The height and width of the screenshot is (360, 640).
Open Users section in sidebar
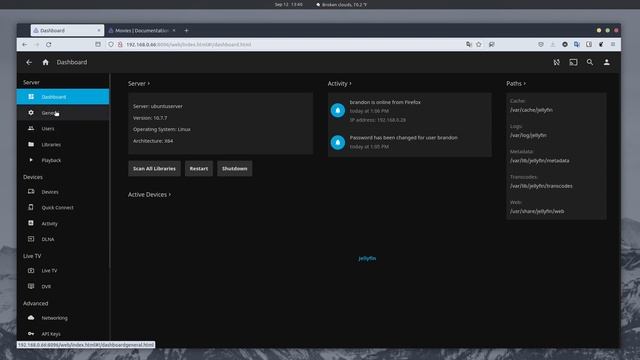coord(63,129)
